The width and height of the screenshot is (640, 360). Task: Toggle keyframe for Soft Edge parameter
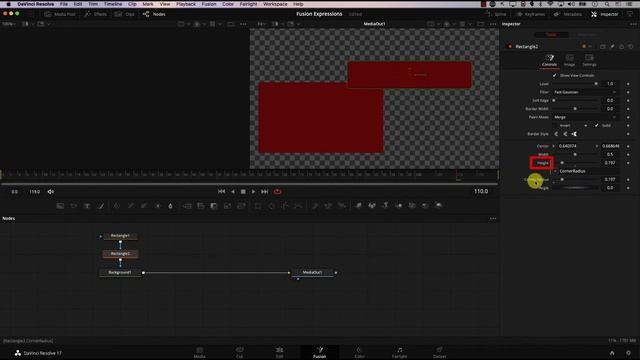[x=628, y=100]
